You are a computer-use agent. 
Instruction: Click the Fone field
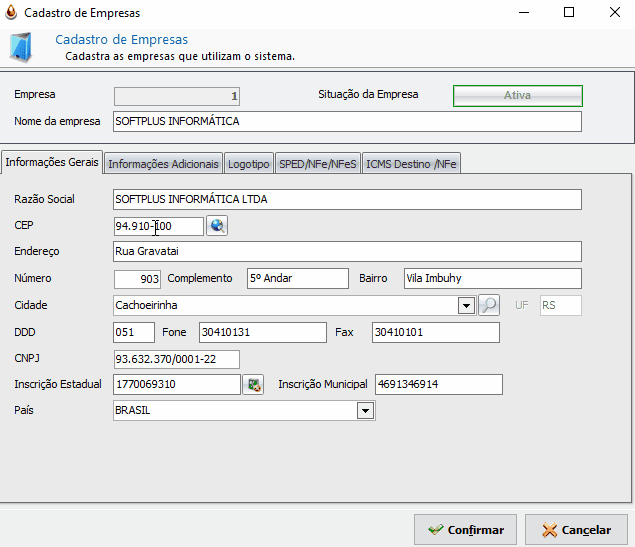click(x=262, y=332)
